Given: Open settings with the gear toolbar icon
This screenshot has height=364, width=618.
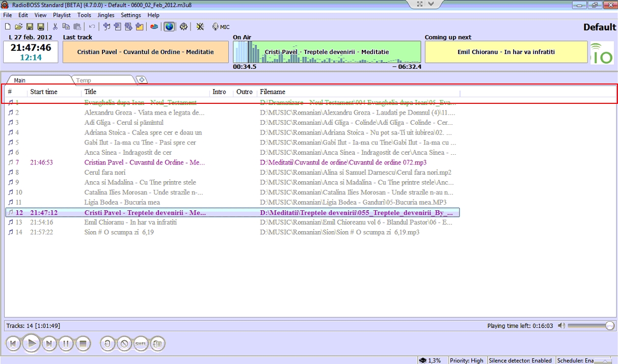Looking at the screenshot, I should 183,26.
